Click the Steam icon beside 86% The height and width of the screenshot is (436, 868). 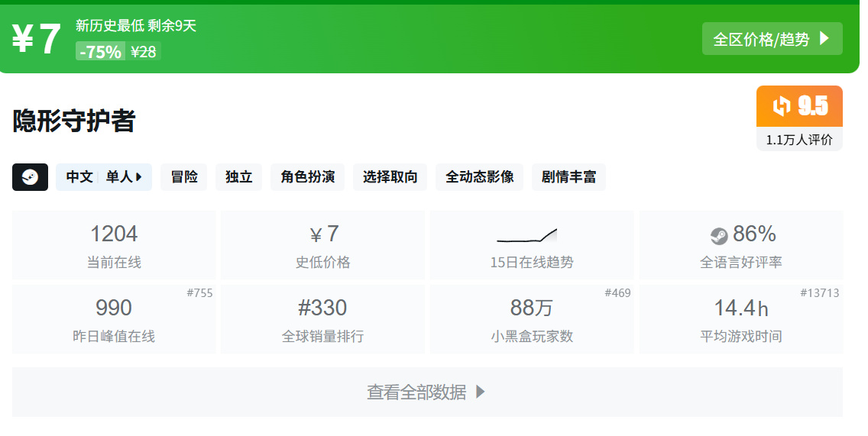coord(719,236)
